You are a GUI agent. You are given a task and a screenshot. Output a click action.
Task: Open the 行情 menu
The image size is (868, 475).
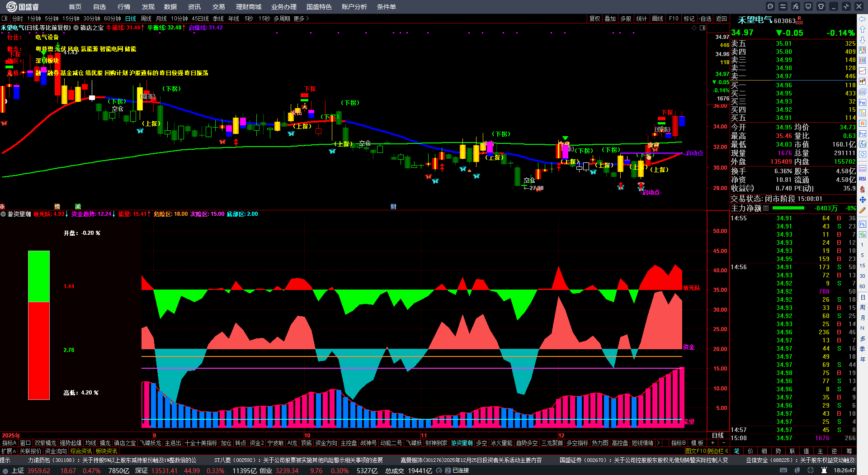point(124,7)
